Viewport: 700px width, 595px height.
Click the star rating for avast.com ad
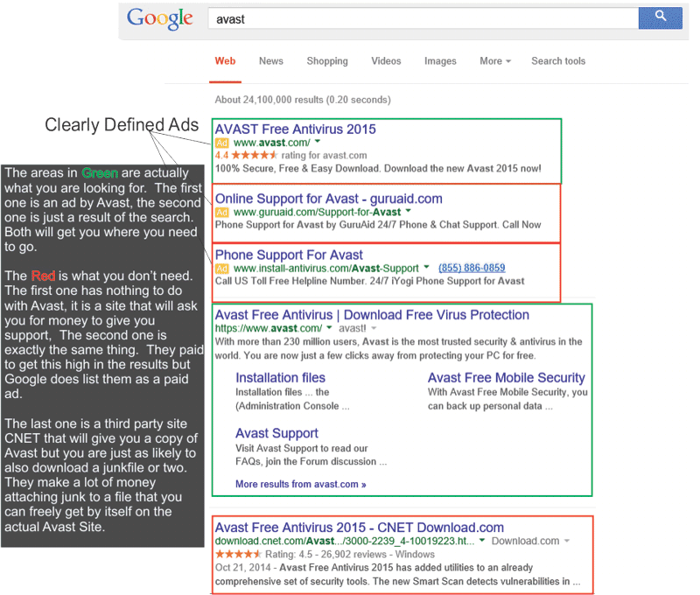(254, 156)
